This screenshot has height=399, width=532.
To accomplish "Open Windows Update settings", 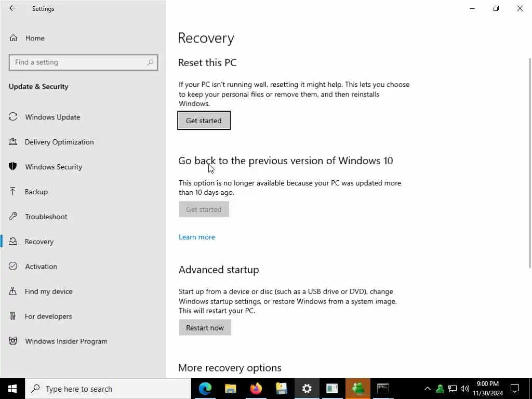I will pyautogui.click(x=52, y=117).
